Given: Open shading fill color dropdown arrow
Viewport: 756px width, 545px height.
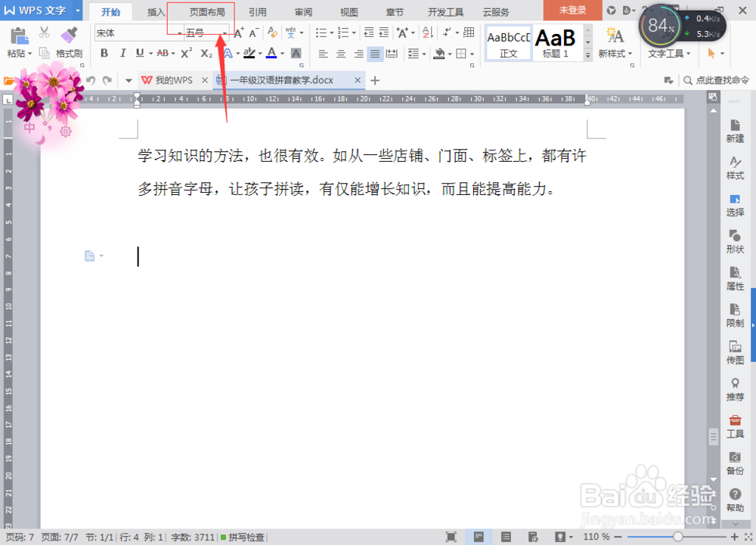Looking at the screenshot, I should [450, 54].
